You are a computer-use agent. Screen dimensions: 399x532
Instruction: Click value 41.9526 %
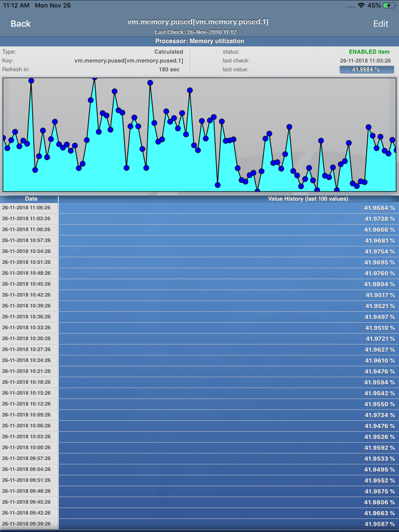click(x=380, y=437)
